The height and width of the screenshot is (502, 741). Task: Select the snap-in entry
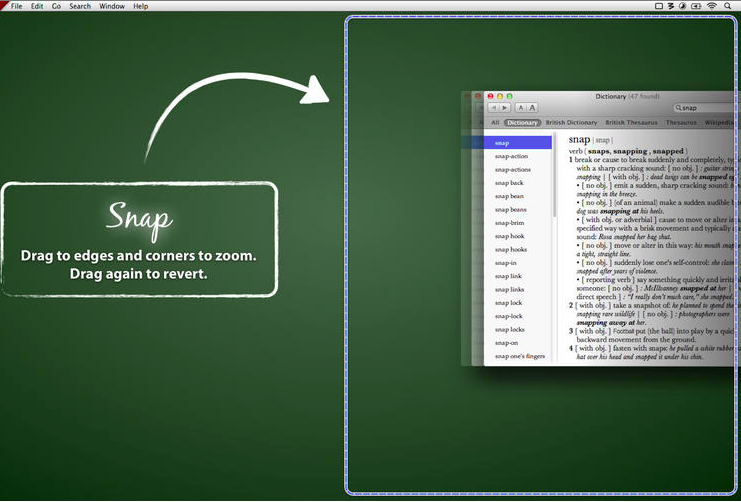(x=506, y=262)
